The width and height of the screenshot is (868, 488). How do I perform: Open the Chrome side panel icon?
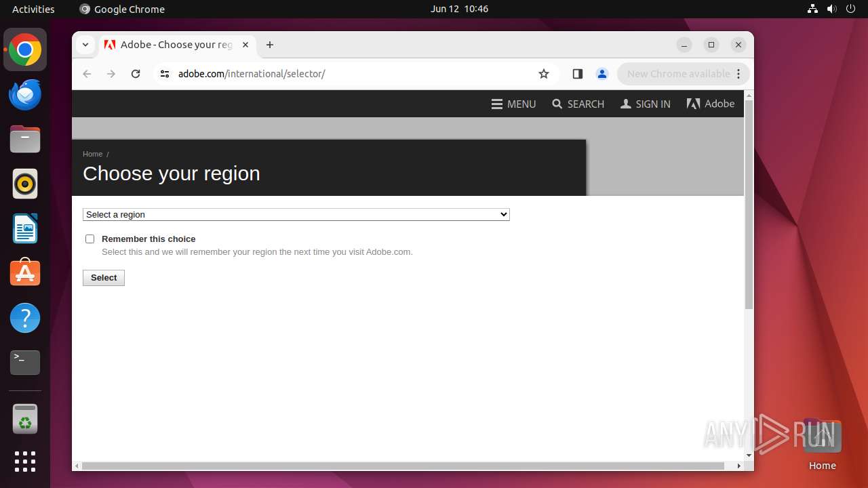[578, 74]
